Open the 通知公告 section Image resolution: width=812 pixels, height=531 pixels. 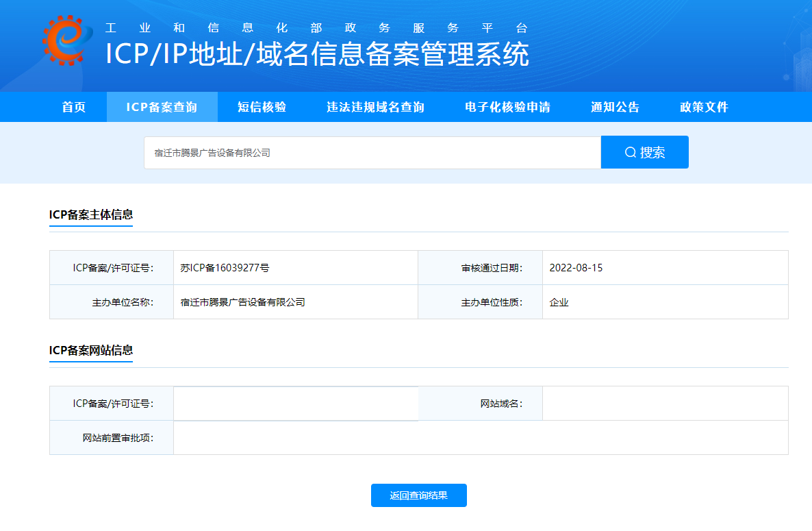pos(615,107)
